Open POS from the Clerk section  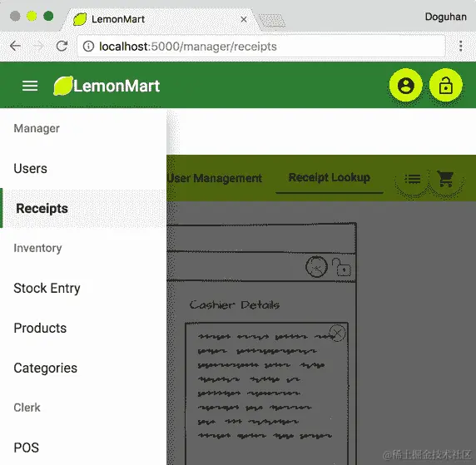tap(83, 448)
